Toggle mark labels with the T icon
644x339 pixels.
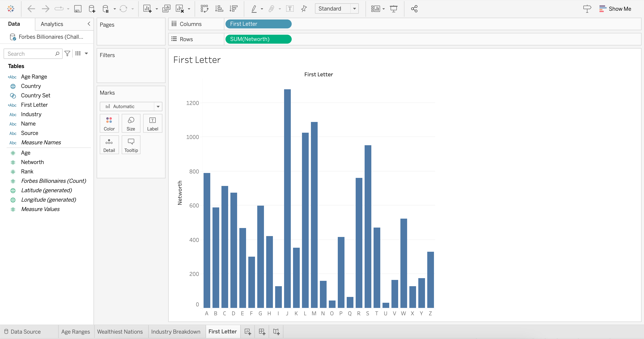(289, 9)
